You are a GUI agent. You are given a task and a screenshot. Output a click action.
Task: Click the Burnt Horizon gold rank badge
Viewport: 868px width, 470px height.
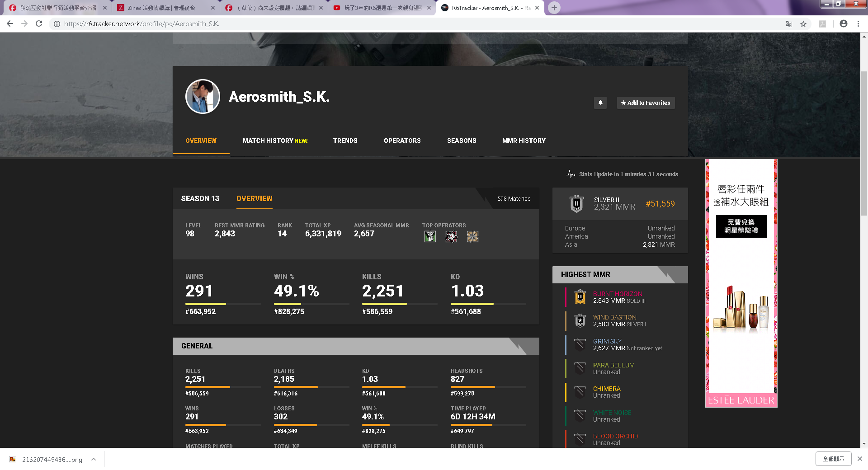tap(580, 297)
